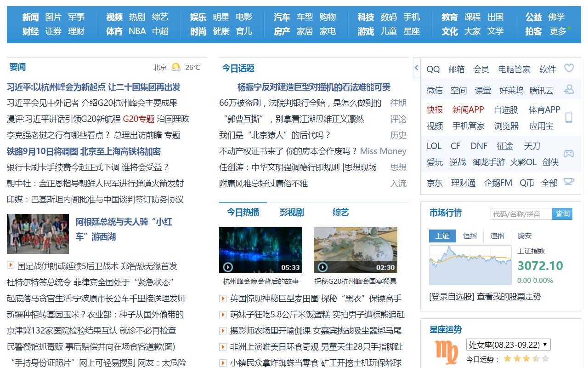The width and height of the screenshot is (588, 368).
Task: Switch to the 影视剧 tab
Action: (x=292, y=212)
